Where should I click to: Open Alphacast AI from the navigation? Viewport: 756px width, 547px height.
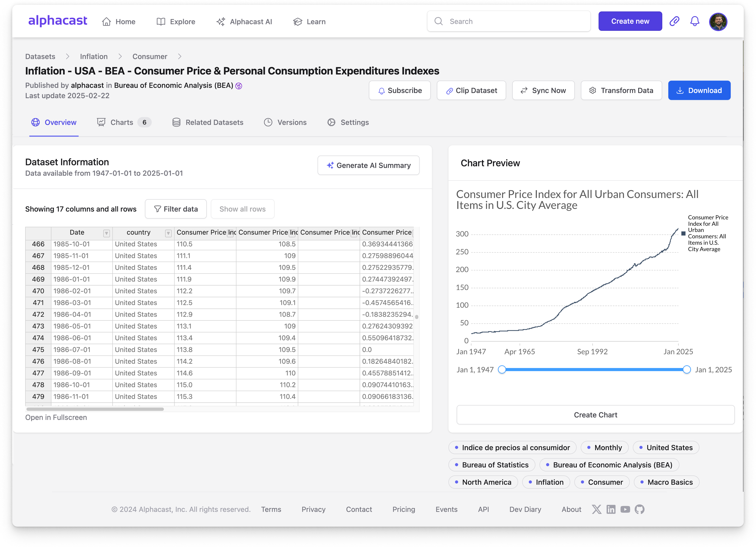[244, 22]
